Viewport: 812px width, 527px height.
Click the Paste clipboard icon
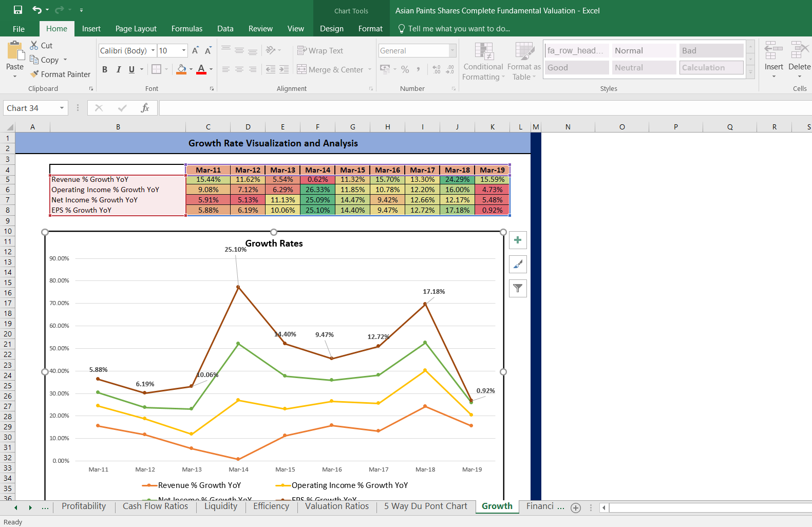pos(15,51)
